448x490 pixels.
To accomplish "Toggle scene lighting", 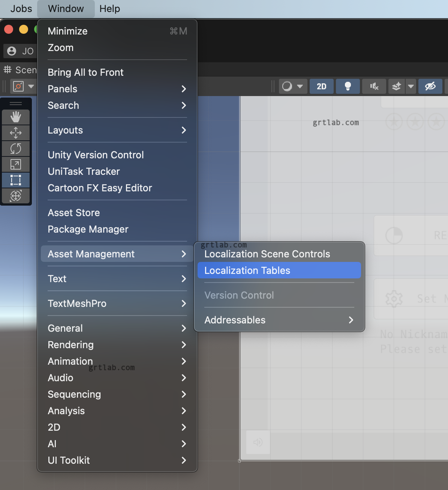I will click(x=348, y=86).
